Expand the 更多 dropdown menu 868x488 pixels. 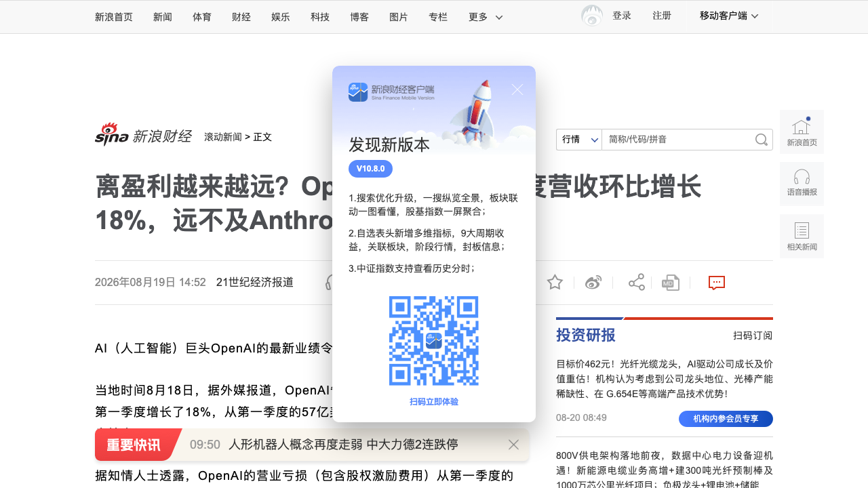[486, 17]
